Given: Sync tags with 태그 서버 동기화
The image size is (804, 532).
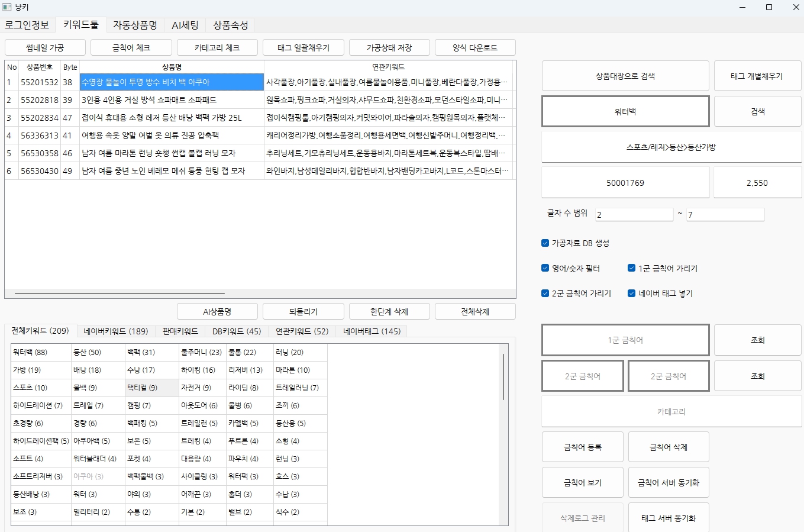Looking at the screenshot, I should (x=668, y=518).
